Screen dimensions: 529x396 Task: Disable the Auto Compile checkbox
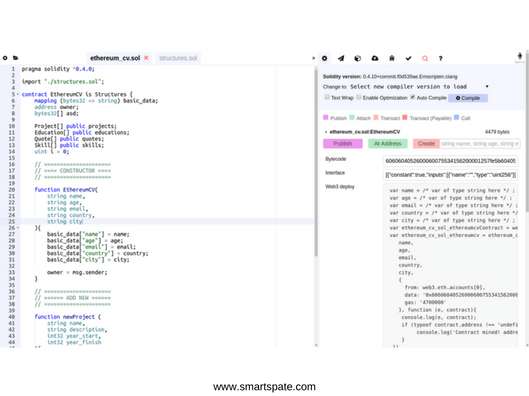click(x=413, y=97)
